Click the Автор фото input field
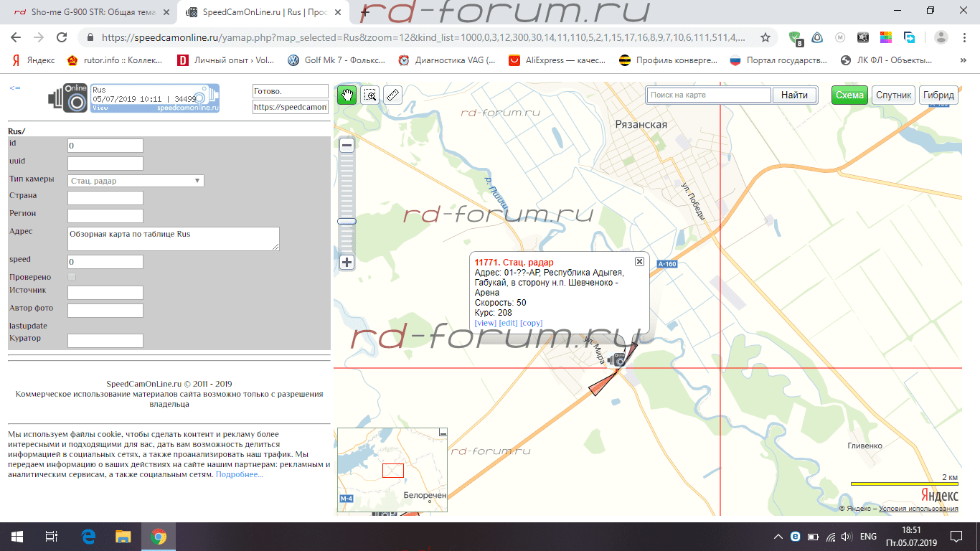 [x=105, y=311]
